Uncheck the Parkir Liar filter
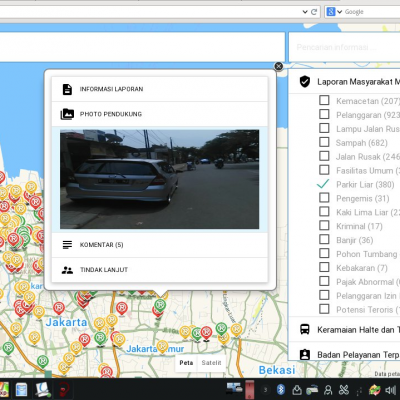Viewport: 400px width, 400px height. (323, 184)
